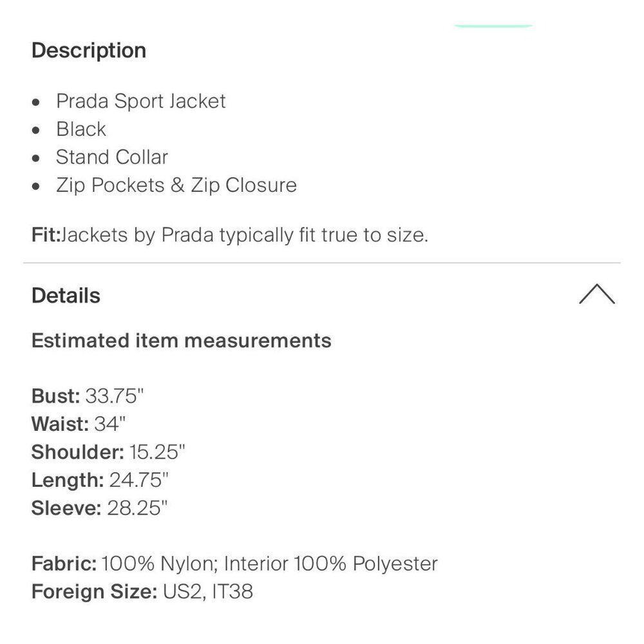Select the Prada Sport Jacket bullet text
The width and height of the screenshot is (644, 644).
pyautogui.click(x=140, y=101)
